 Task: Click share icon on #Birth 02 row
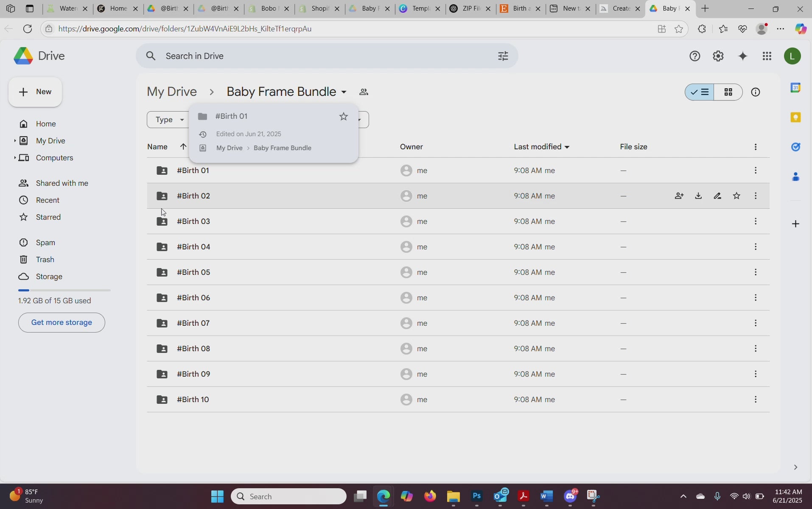pos(679,196)
